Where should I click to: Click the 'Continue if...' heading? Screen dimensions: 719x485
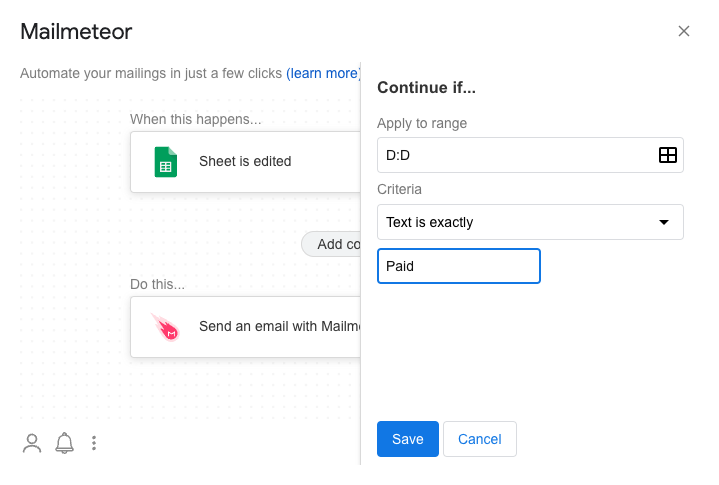point(426,88)
